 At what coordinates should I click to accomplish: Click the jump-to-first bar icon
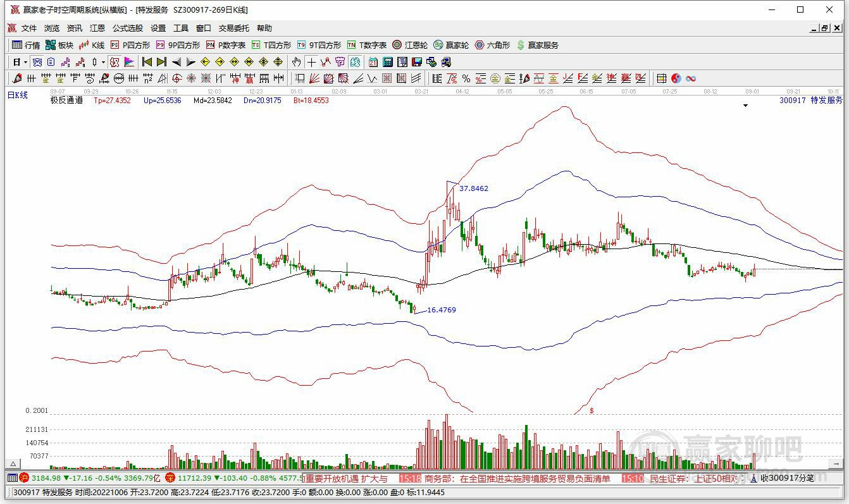coord(147,62)
